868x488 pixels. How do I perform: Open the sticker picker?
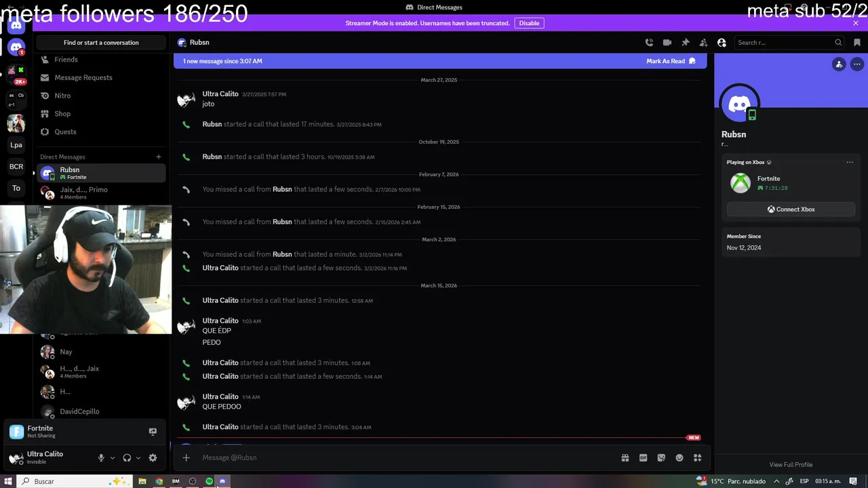(661, 457)
